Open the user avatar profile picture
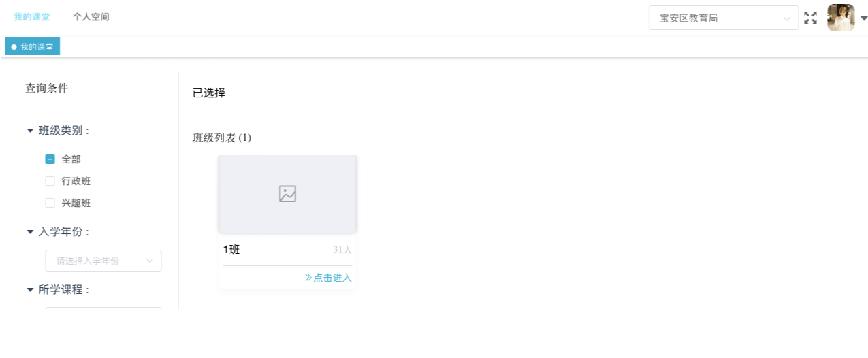868x358 pixels. pyautogui.click(x=840, y=18)
